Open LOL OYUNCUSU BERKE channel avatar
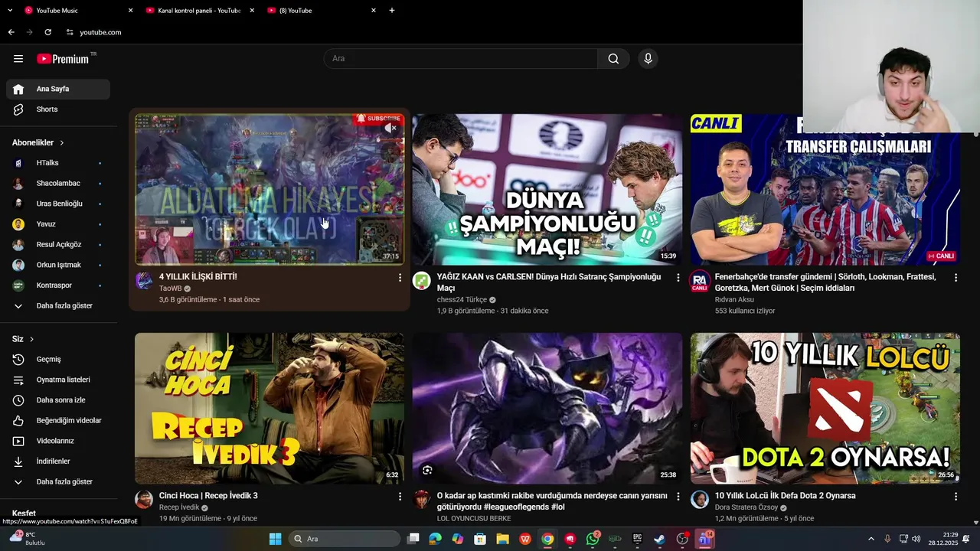Image resolution: width=980 pixels, height=551 pixels. click(422, 500)
